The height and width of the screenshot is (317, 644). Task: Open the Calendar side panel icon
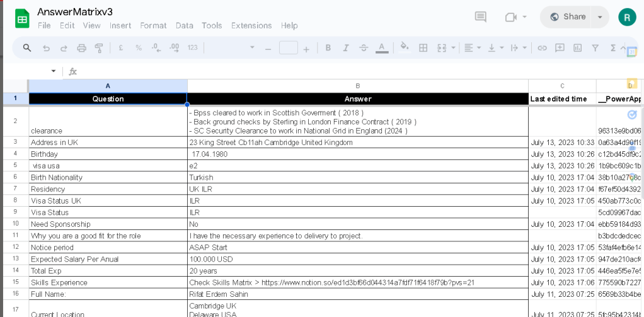tap(631, 51)
